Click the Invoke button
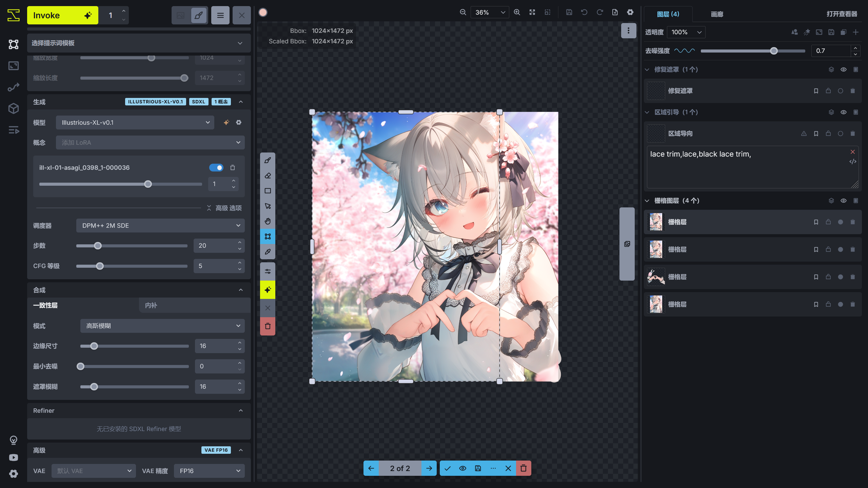This screenshot has width=868, height=488. (62, 15)
